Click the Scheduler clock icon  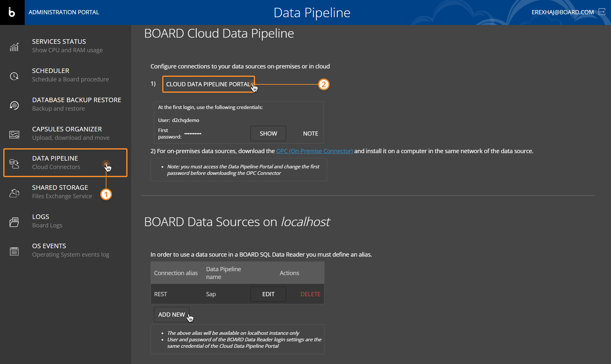click(x=14, y=76)
